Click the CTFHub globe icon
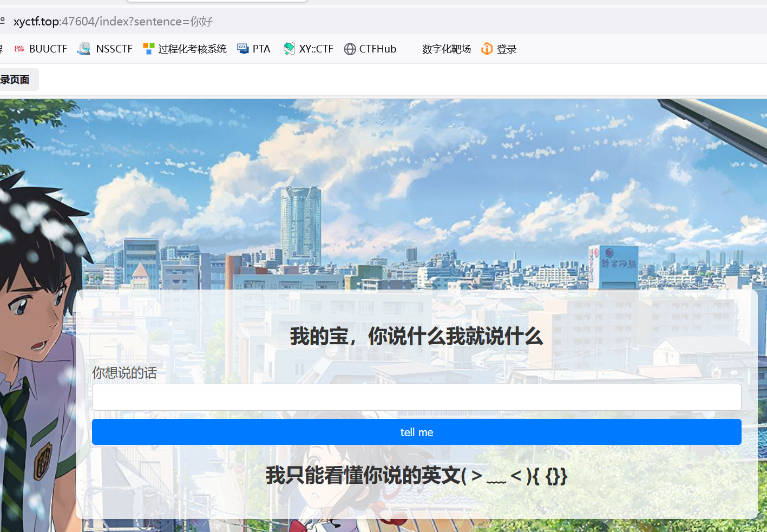The image size is (767, 532). click(350, 49)
